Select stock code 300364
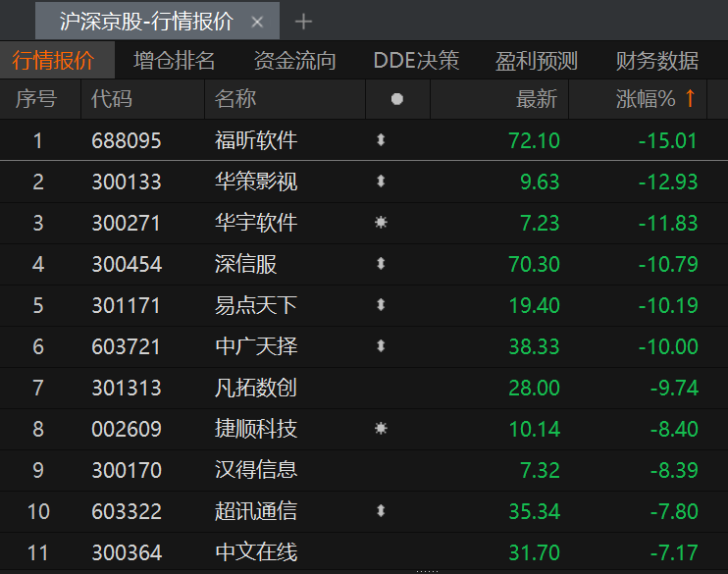728x574 pixels. pyautogui.click(x=127, y=553)
